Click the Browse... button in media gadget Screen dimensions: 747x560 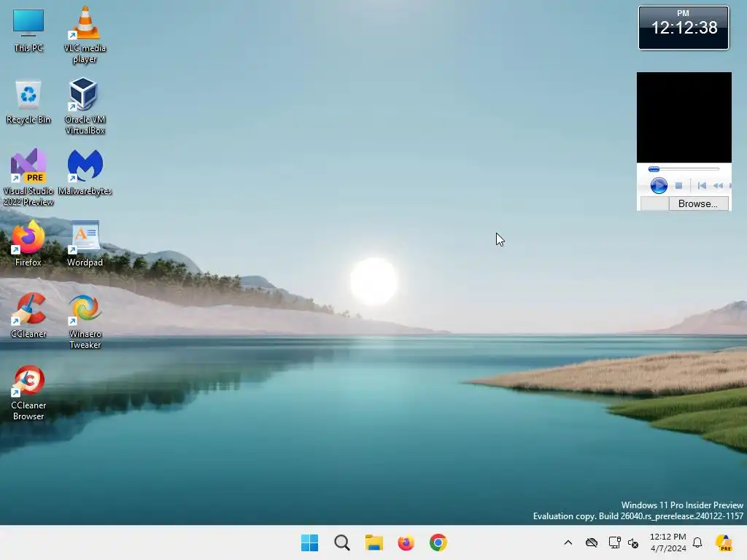tap(698, 203)
